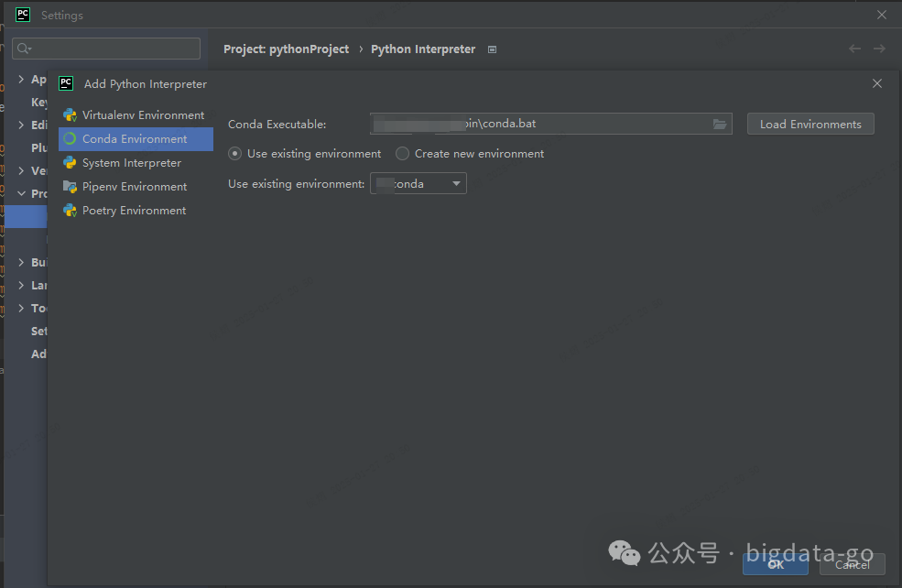Expand the Version Control section in Settings tree
Screen dimensions: 902x588
click(x=21, y=170)
